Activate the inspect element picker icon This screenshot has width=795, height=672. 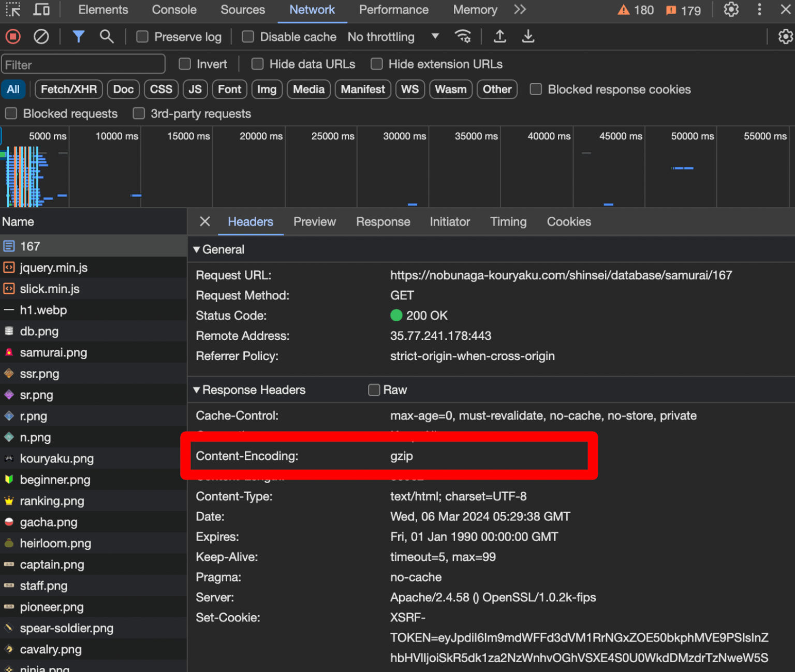13,10
